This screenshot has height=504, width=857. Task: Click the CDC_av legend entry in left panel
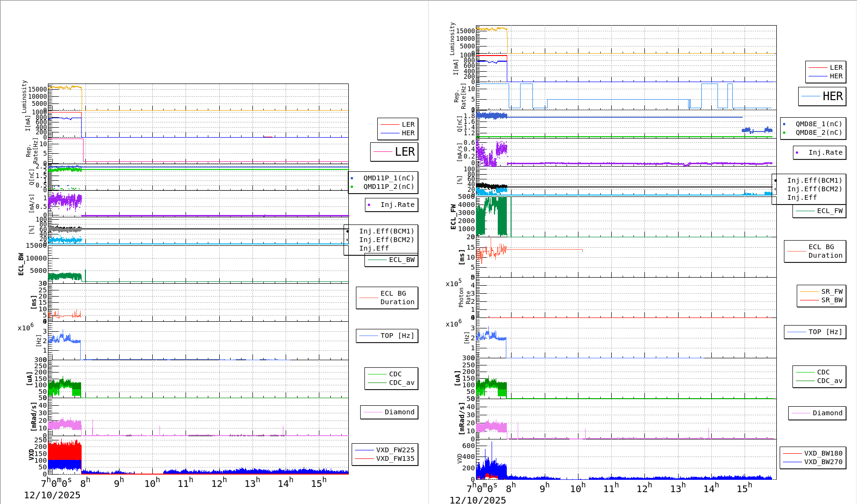(x=401, y=383)
